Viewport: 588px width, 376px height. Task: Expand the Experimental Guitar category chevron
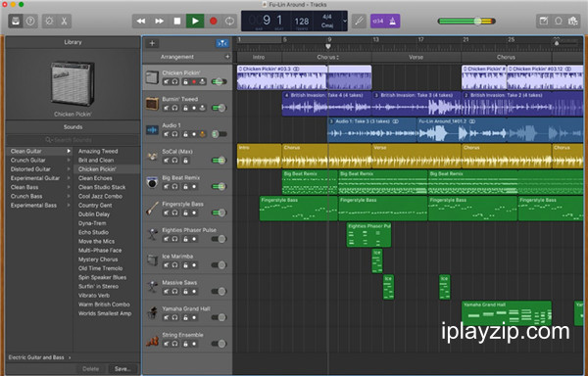pos(69,178)
